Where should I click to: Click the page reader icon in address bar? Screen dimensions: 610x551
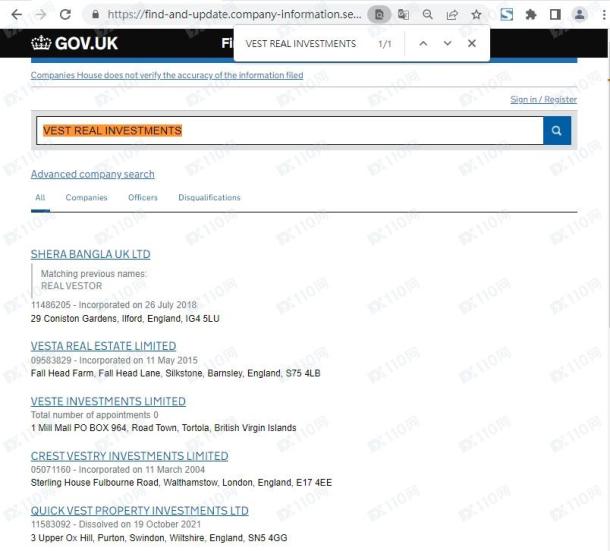(x=379, y=15)
